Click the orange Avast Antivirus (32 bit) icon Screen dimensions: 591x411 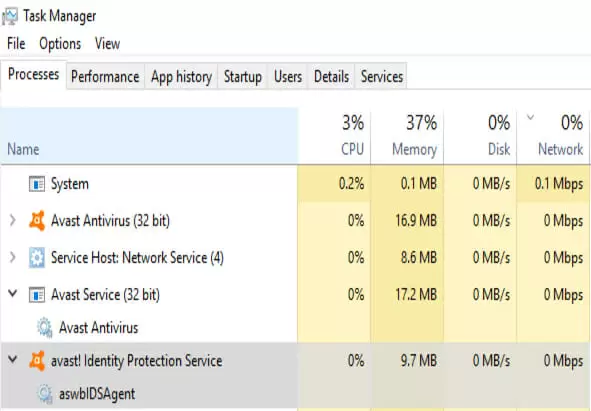click(37, 221)
